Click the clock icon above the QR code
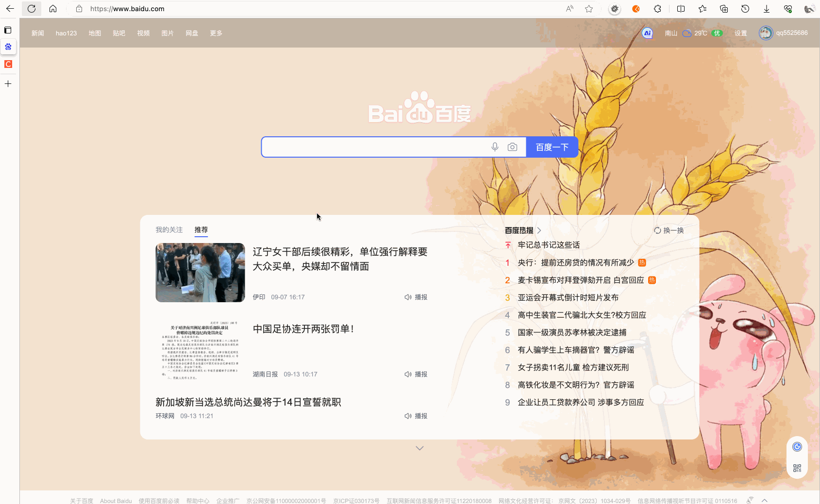 (x=797, y=446)
